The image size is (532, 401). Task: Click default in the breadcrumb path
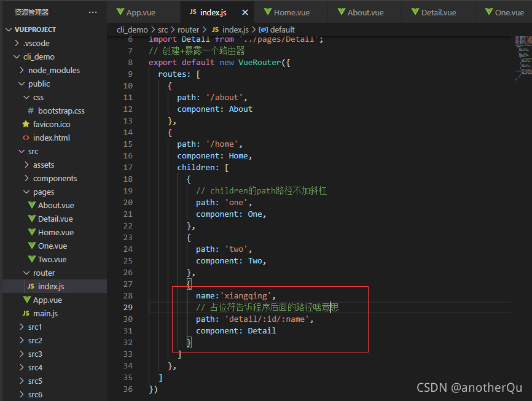(x=283, y=30)
